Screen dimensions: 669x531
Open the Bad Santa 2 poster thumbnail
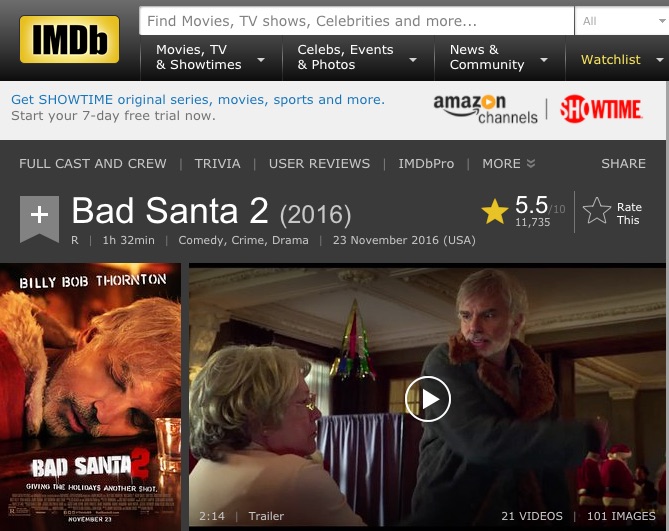coord(90,397)
